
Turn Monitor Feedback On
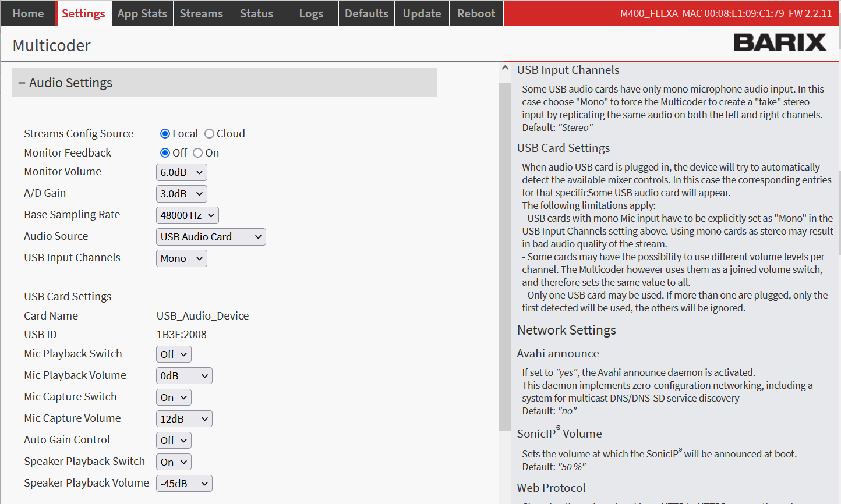pyautogui.click(x=198, y=153)
